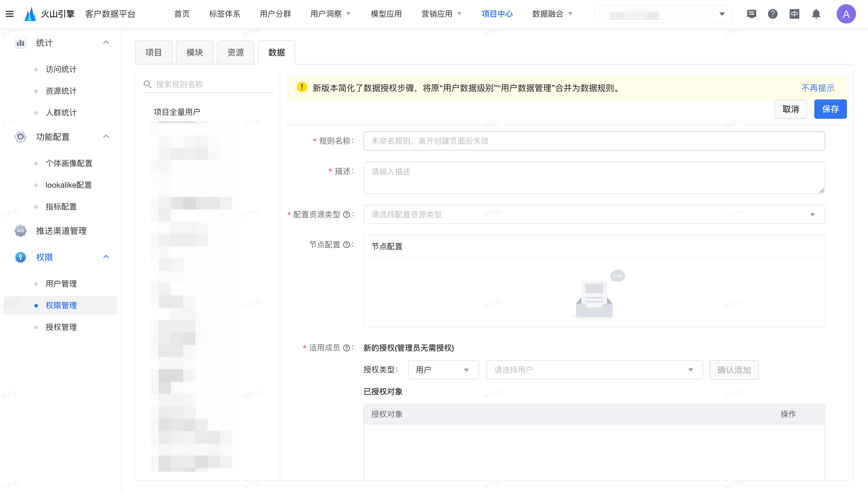This screenshot has height=494, width=868.
Task: Open 用户管理 in the sidebar
Action: pyautogui.click(x=61, y=284)
